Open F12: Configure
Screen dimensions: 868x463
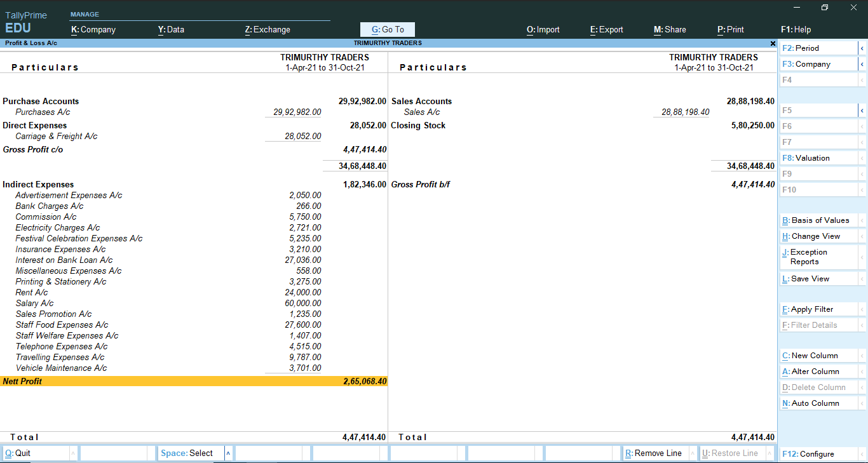click(x=818, y=454)
